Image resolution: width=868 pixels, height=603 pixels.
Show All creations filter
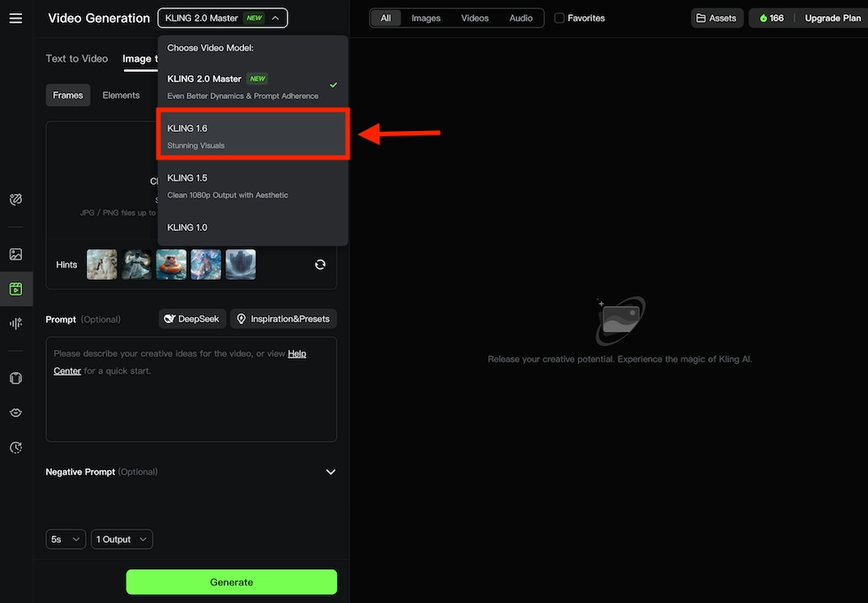coord(385,19)
